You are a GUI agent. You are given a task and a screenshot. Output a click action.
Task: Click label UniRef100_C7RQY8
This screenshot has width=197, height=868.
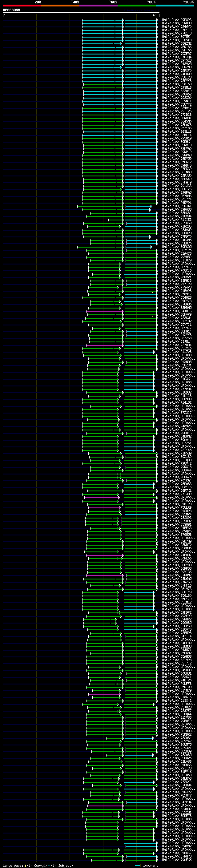tap(177, 856)
